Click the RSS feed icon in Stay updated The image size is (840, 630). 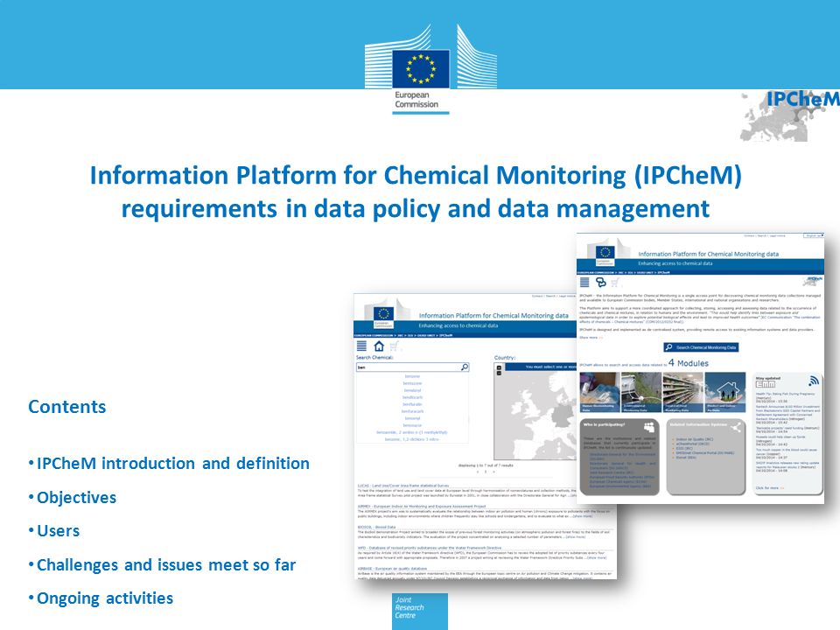[813, 381]
